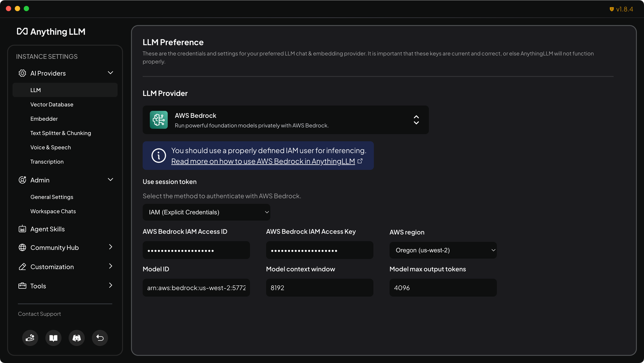Click the Model max output tokens field 4096
This screenshot has width=644, height=363.
click(x=443, y=288)
